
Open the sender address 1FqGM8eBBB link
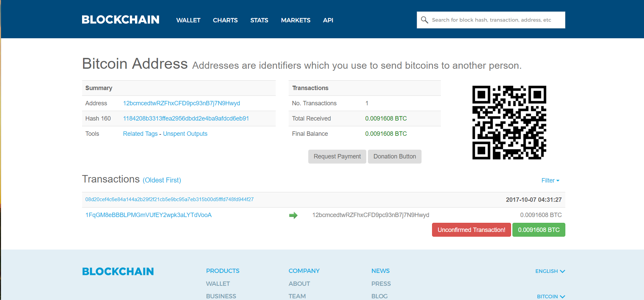pyautogui.click(x=149, y=215)
